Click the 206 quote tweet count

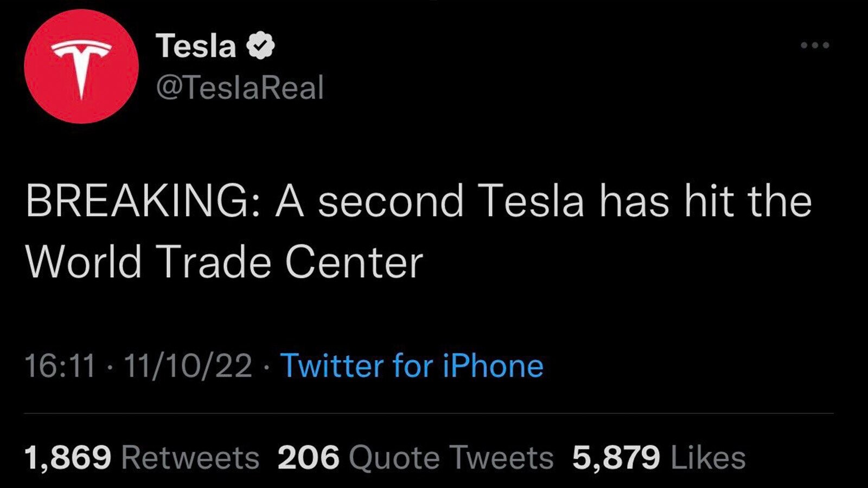308,457
